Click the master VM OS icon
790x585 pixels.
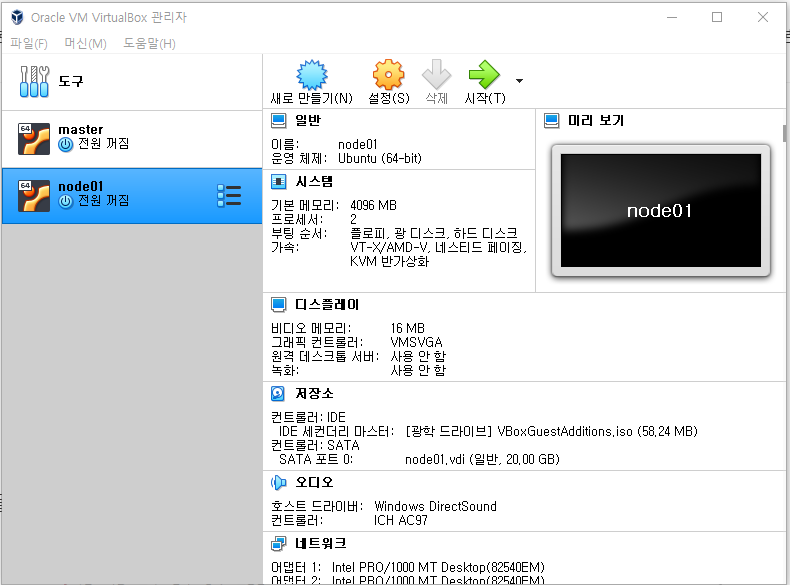pyautogui.click(x=34, y=139)
